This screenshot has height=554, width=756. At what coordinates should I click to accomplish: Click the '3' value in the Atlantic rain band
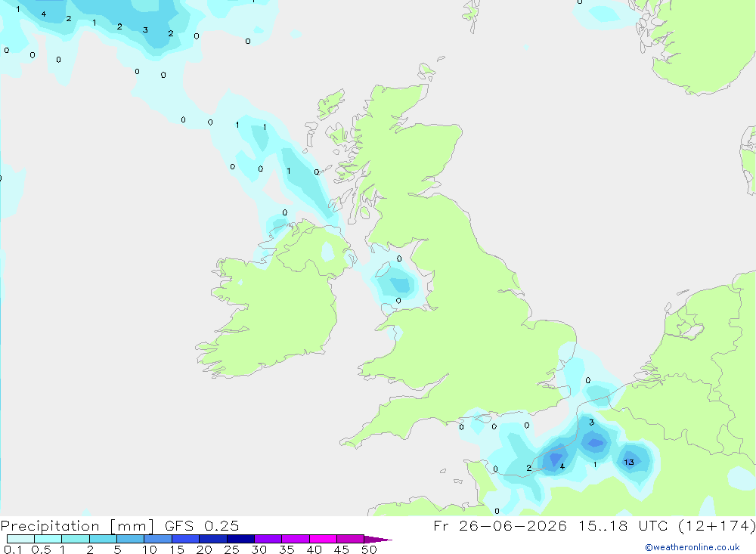coord(145,30)
